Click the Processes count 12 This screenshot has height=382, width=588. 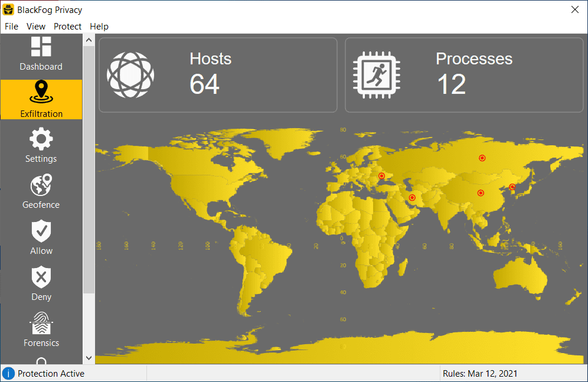pos(452,84)
